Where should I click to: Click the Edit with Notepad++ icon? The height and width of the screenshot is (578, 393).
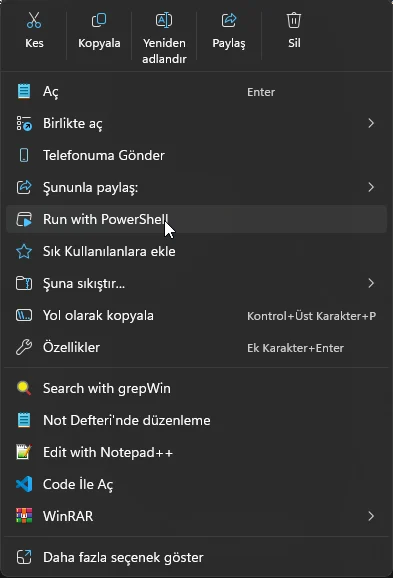pyautogui.click(x=24, y=452)
